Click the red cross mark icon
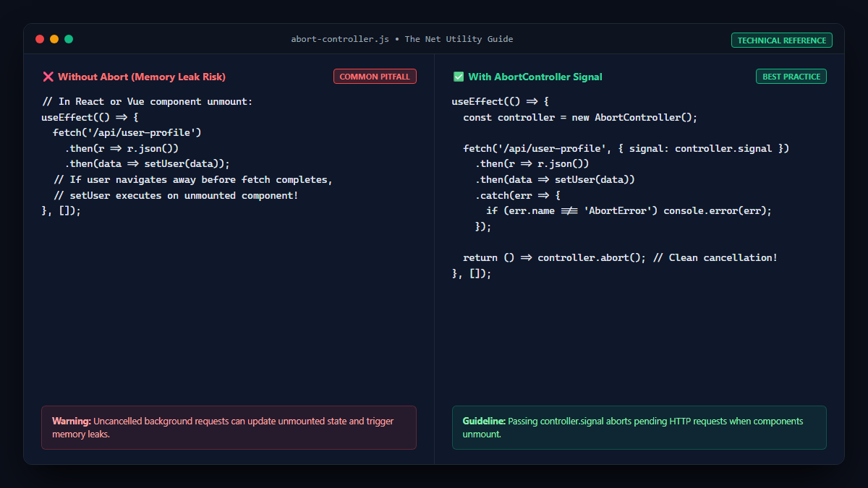The height and width of the screenshot is (488, 868). (48, 77)
